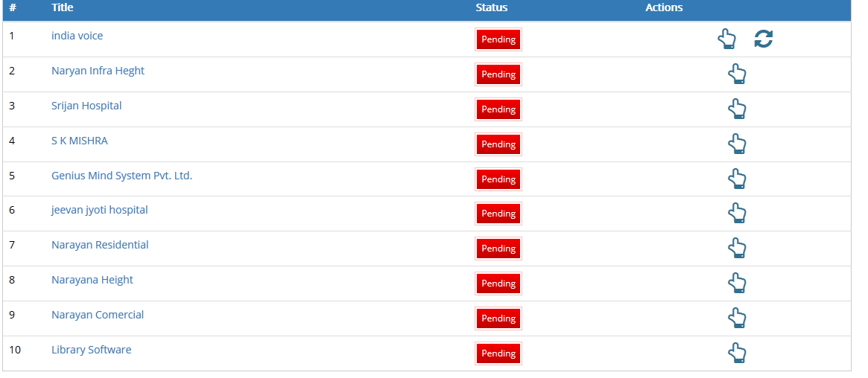Click hand icon for jeevan jyoti hospital
The width and height of the screenshot is (868, 378).
pyautogui.click(x=737, y=214)
